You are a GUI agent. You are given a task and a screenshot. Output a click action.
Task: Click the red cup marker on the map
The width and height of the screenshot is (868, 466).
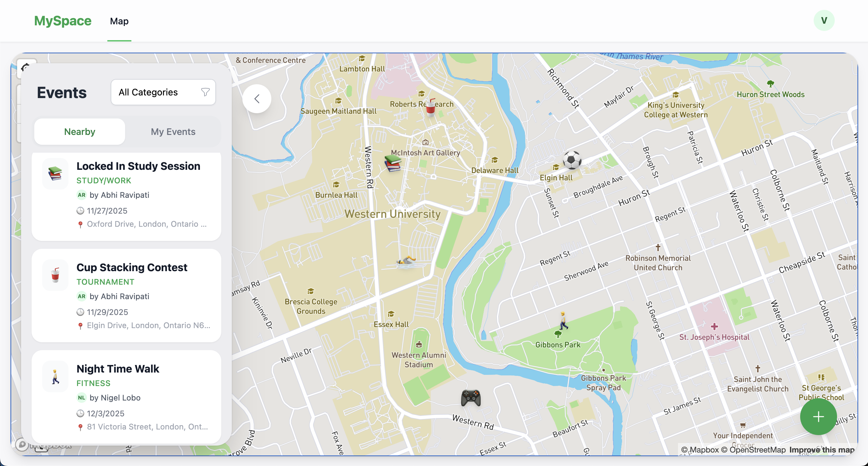tap(430, 107)
